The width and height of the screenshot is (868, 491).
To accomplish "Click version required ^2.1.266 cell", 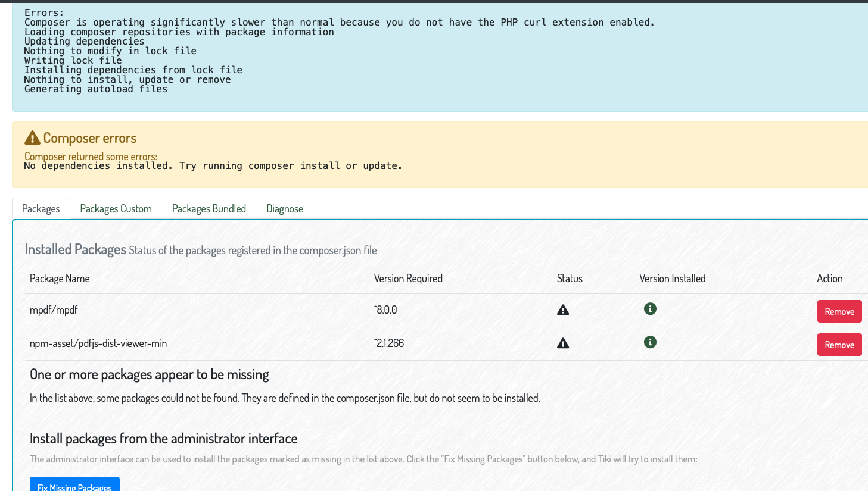I will pos(389,343).
